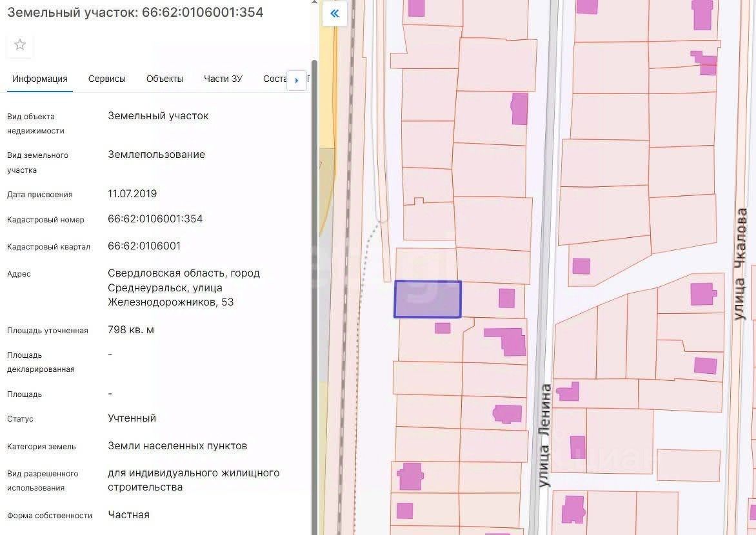Click the Дата присвоения field label
Viewport: 756px width, 535px height.
(x=39, y=195)
